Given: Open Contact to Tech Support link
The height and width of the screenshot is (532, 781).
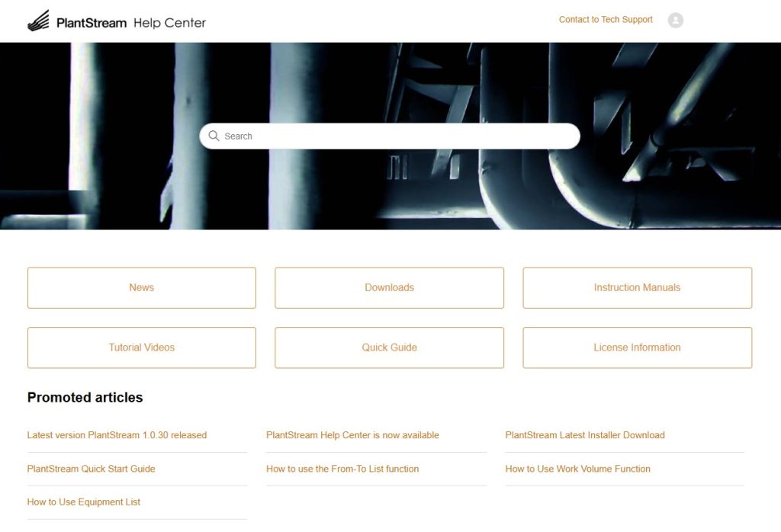Looking at the screenshot, I should click(x=606, y=20).
